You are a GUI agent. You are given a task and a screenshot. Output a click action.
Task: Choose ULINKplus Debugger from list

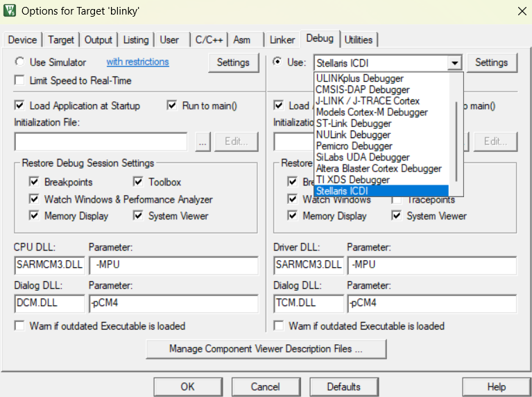(x=381, y=78)
